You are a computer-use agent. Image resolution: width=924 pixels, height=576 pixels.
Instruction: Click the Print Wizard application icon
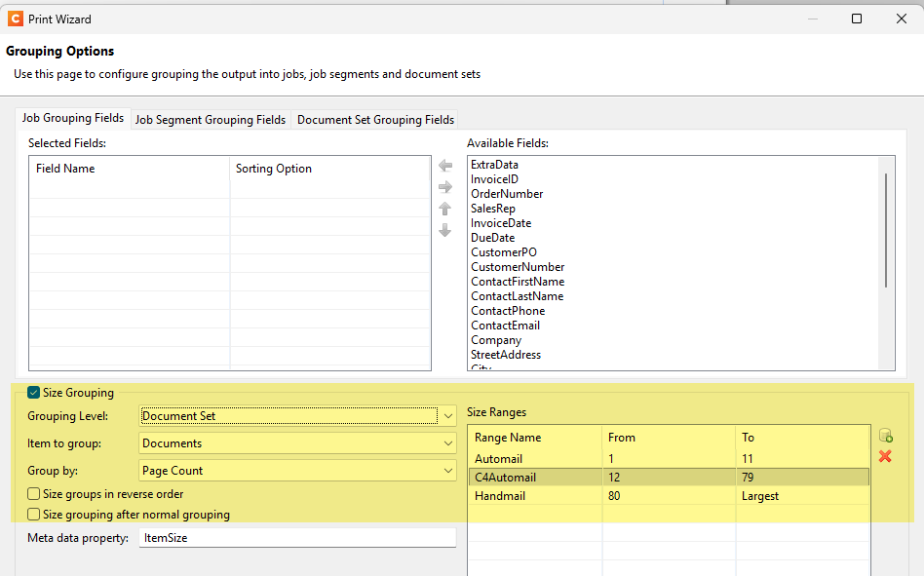[15, 19]
